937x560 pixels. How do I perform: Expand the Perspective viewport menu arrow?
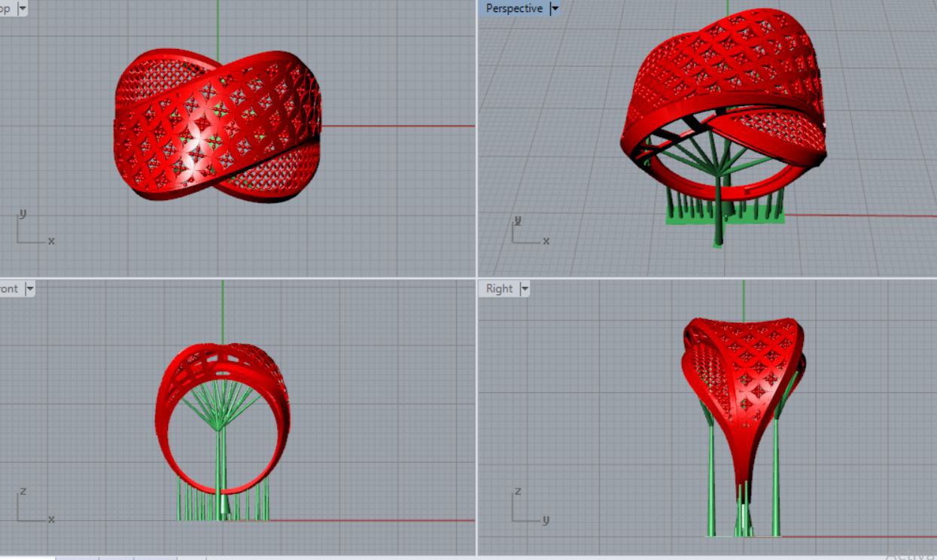(x=555, y=8)
